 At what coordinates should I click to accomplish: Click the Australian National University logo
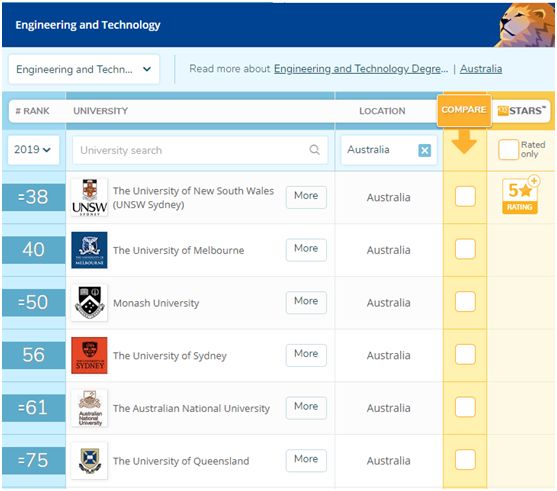tap(89, 408)
